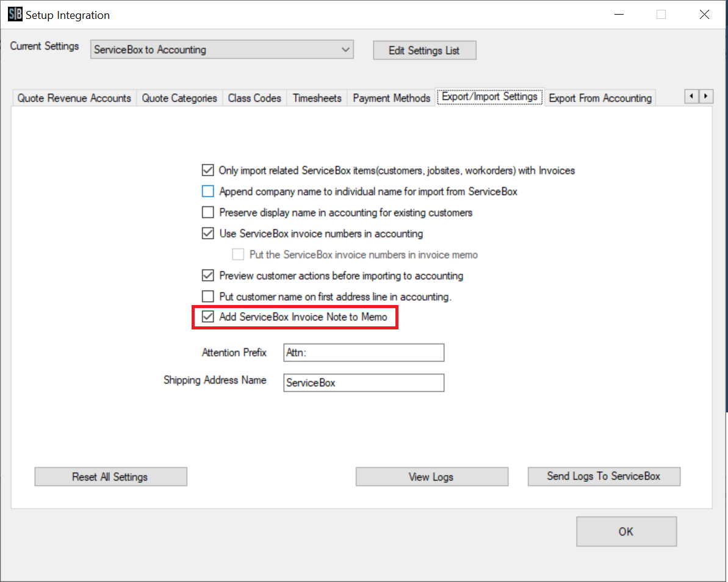Viewport: 728px width, 582px height.
Task: Switch to Export From Accounting tab
Action: point(600,98)
